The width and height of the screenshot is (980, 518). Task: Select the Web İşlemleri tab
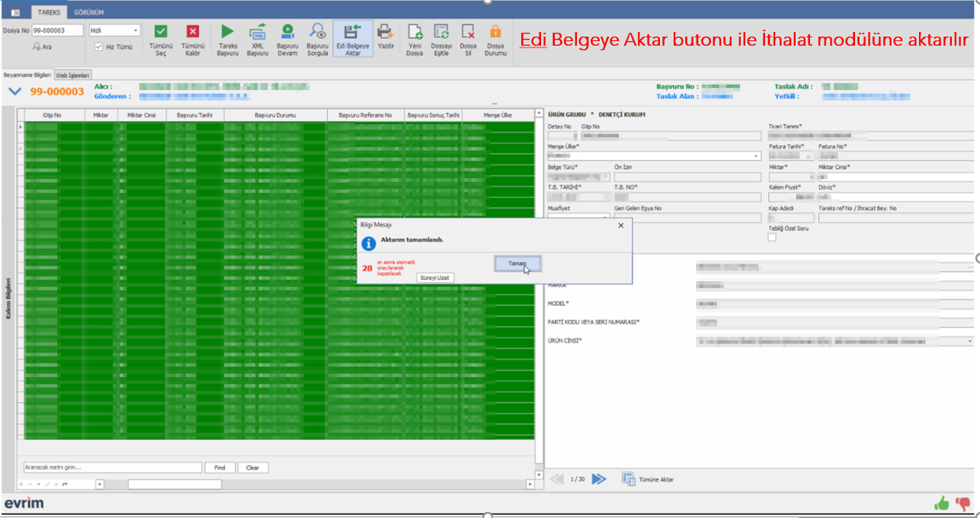click(x=73, y=75)
